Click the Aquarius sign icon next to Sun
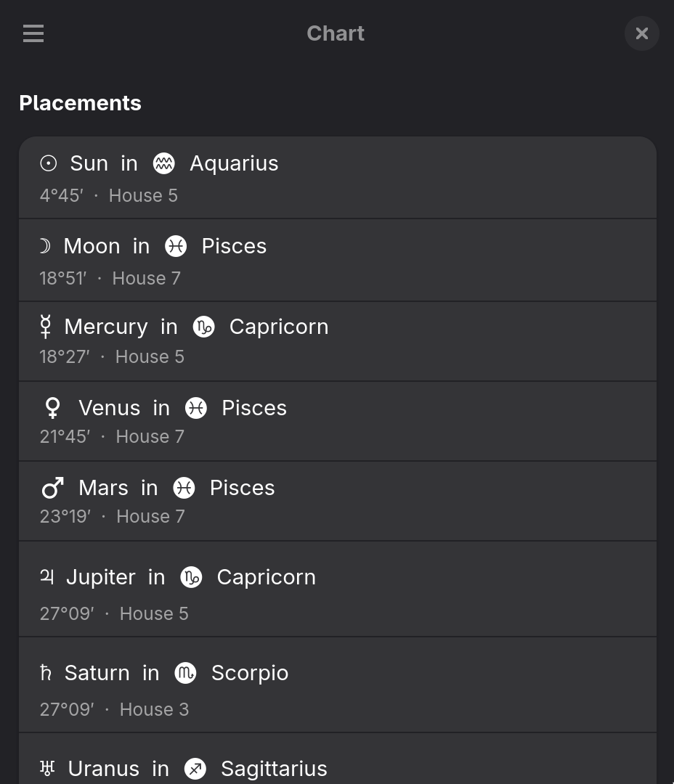The width and height of the screenshot is (674, 784). click(163, 163)
